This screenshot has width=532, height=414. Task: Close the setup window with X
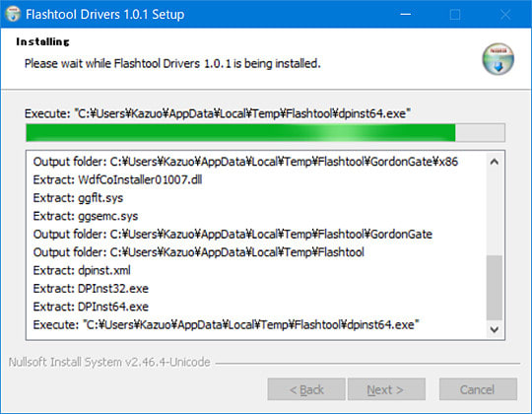click(505, 14)
